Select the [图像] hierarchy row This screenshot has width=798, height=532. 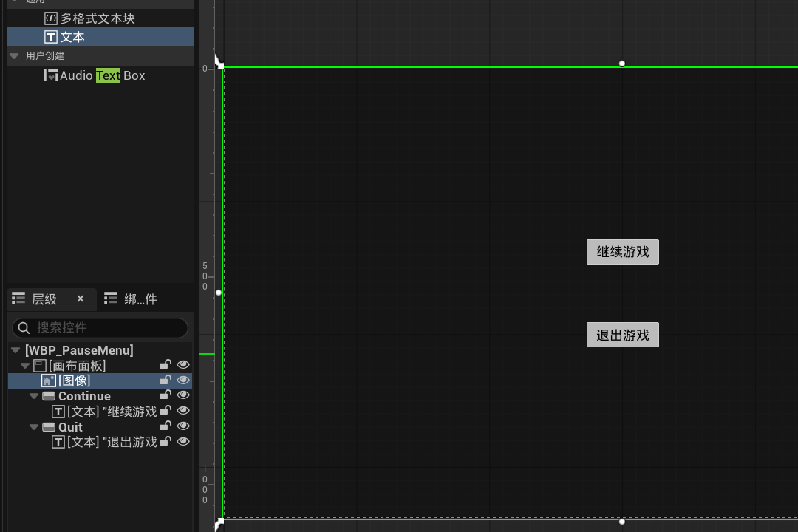(x=100, y=381)
